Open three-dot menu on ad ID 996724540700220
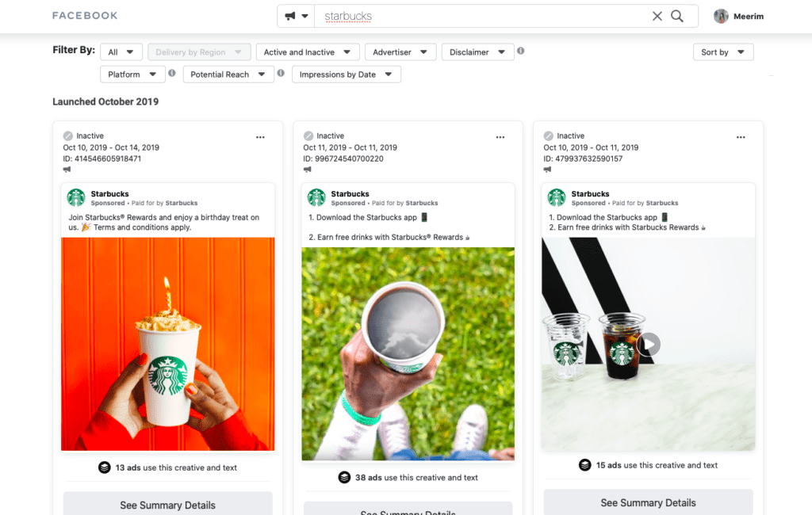Viewport: 812px width, 515px height. pos(500,137)
